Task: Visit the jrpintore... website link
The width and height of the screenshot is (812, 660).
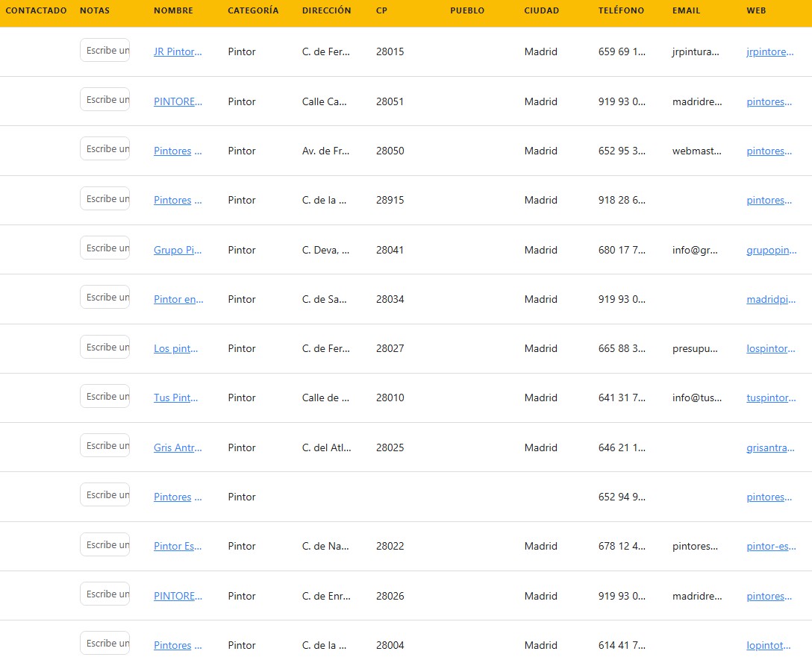Action: (769, 51)
